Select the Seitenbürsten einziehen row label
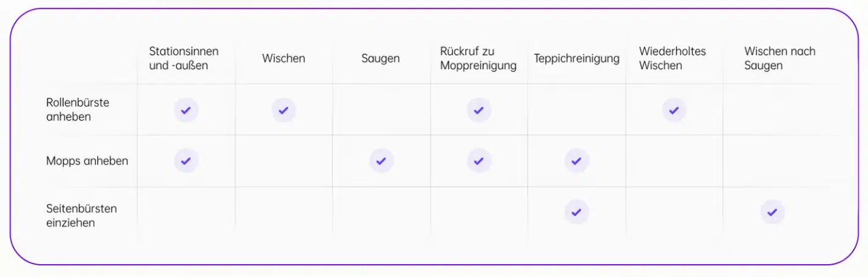 (82, 215)
